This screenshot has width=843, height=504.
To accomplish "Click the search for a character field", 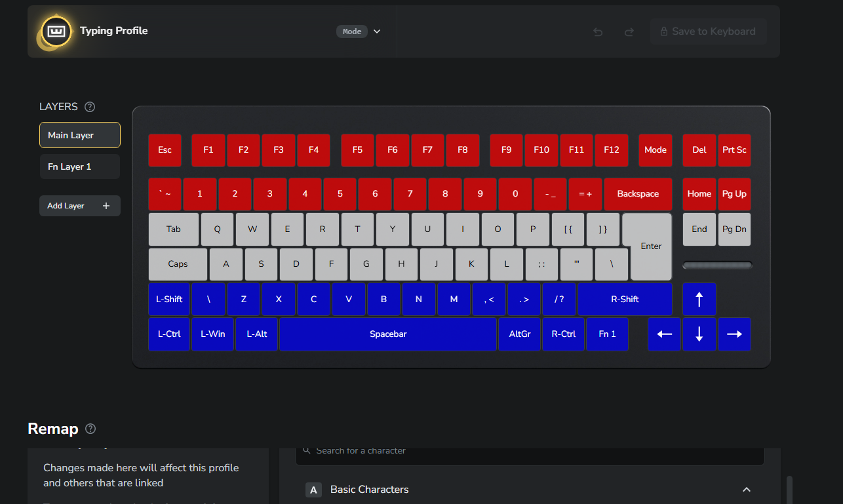I will pyautogui.click(x=530, y=451).
